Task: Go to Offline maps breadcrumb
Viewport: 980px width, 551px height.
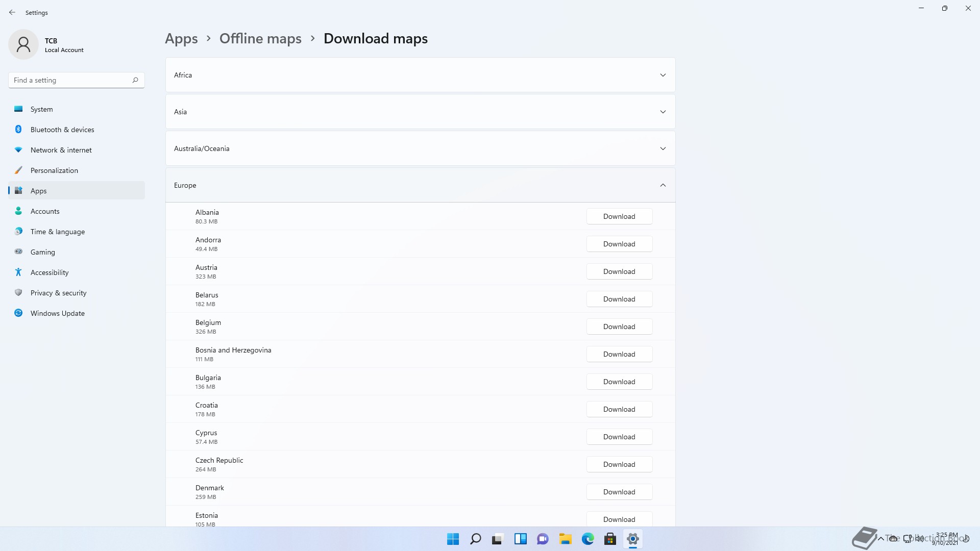Action: [x=260, y=39]
